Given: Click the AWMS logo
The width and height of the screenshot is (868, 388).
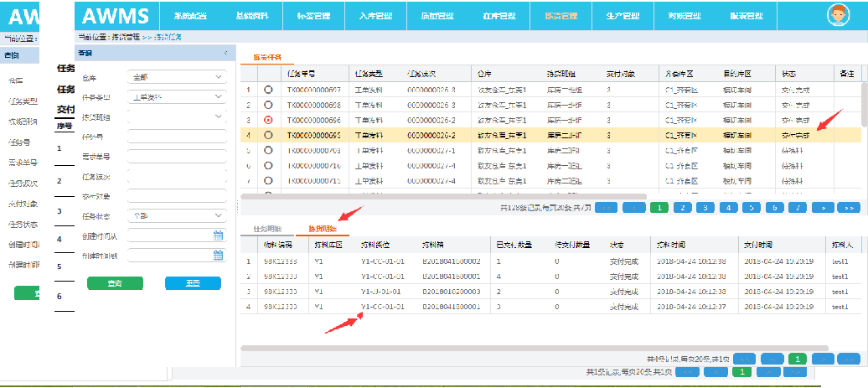Looking at the screenshot, I should point(116,16).
